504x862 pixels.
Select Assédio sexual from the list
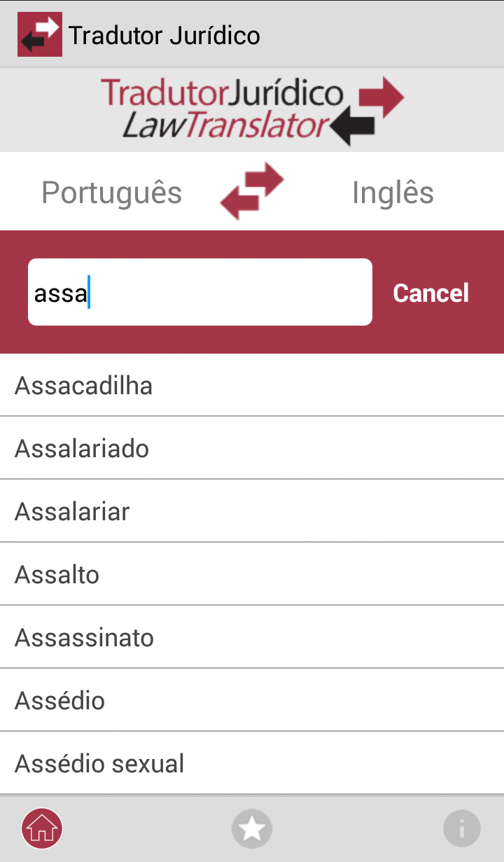[x=252, y=763]
